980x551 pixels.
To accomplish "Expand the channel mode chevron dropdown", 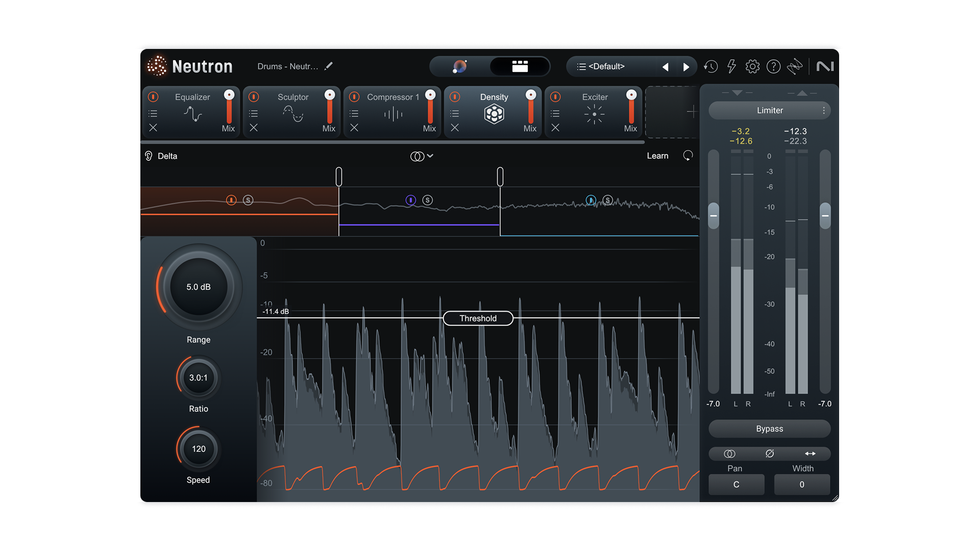I will (430, 156).
